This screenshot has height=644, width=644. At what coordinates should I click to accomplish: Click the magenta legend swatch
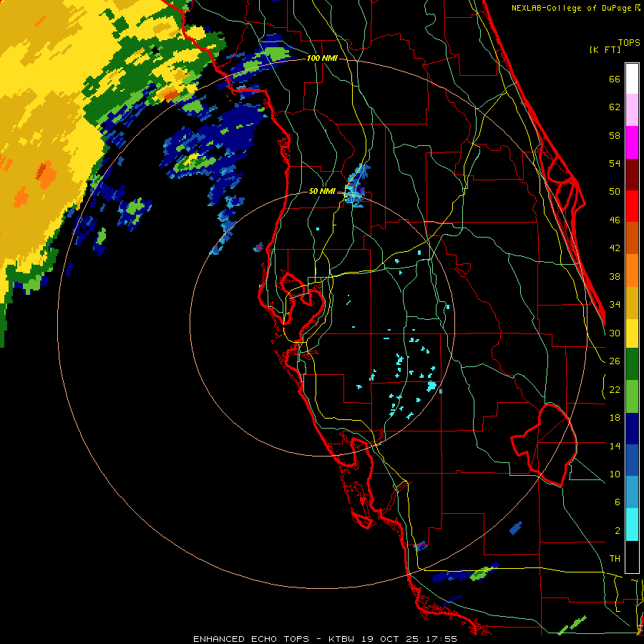(x=632, y=142)
